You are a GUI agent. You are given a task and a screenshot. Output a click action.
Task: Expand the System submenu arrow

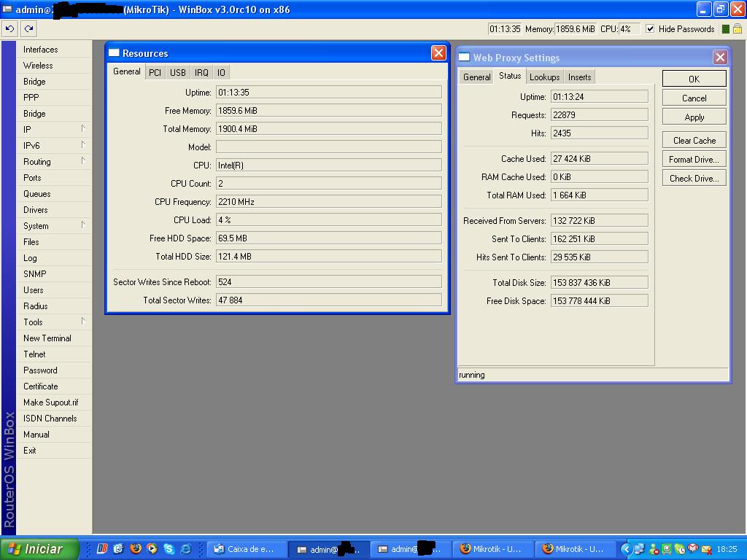tap(83, 225)
